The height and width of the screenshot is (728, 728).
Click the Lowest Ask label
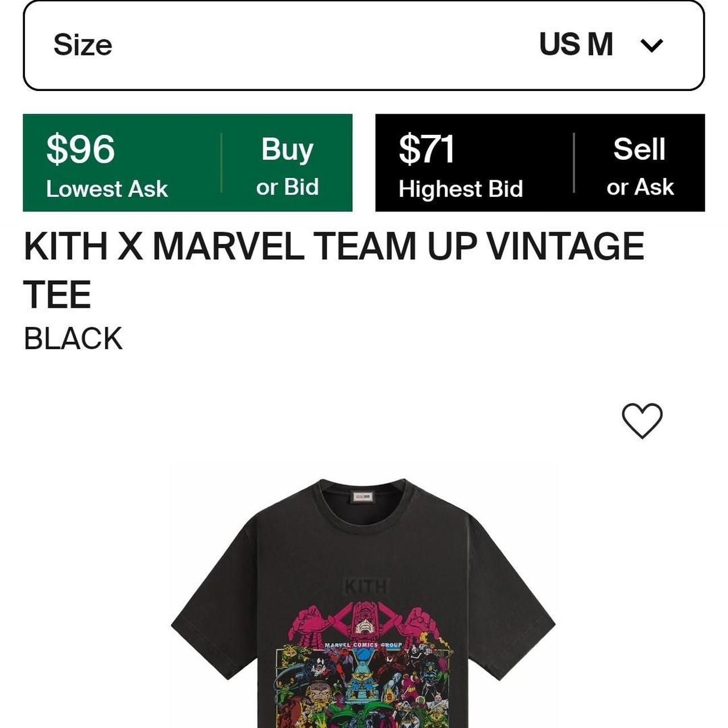point(107,188)
